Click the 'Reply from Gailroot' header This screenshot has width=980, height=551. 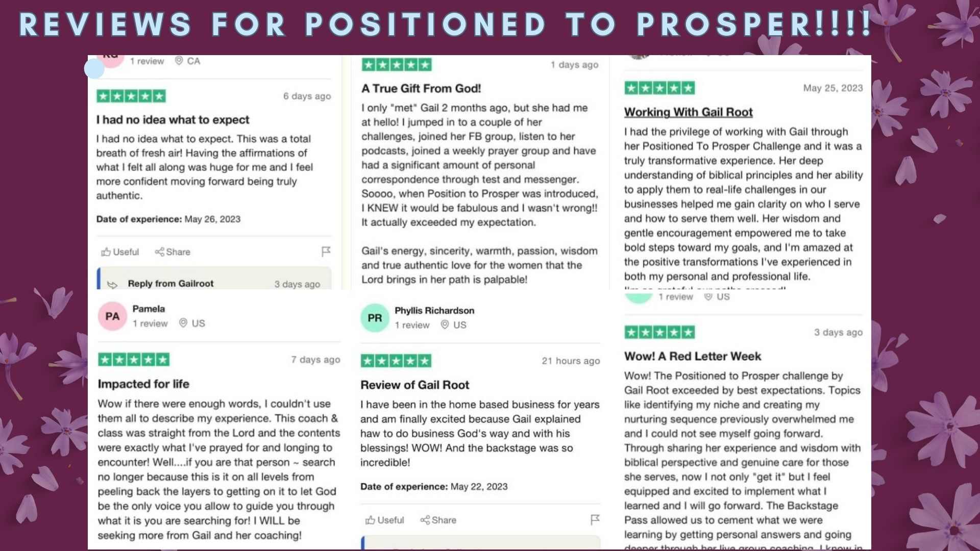[170, 284]
